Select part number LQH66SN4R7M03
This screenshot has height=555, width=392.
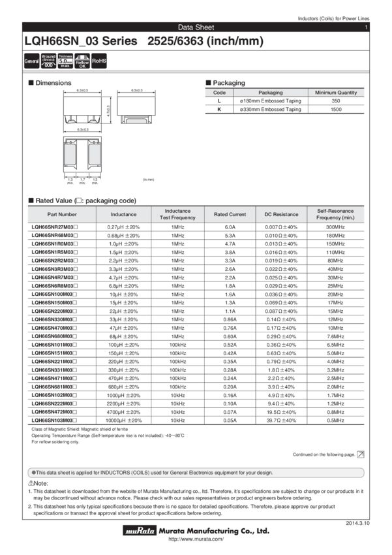pyautogui.click(x=54, y=277)
